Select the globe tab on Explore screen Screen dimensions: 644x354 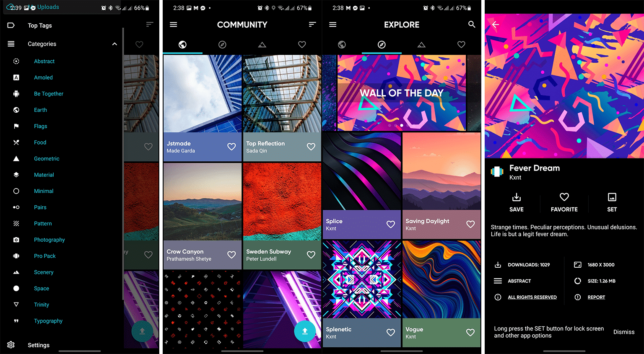[342, 44]
